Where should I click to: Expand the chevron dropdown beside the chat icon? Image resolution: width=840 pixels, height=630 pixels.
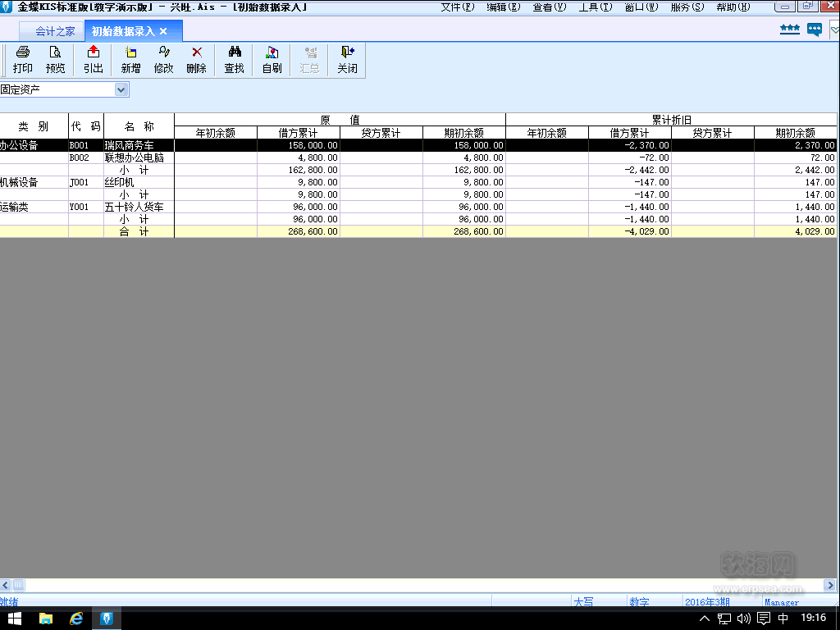click(x=834, y=30)
